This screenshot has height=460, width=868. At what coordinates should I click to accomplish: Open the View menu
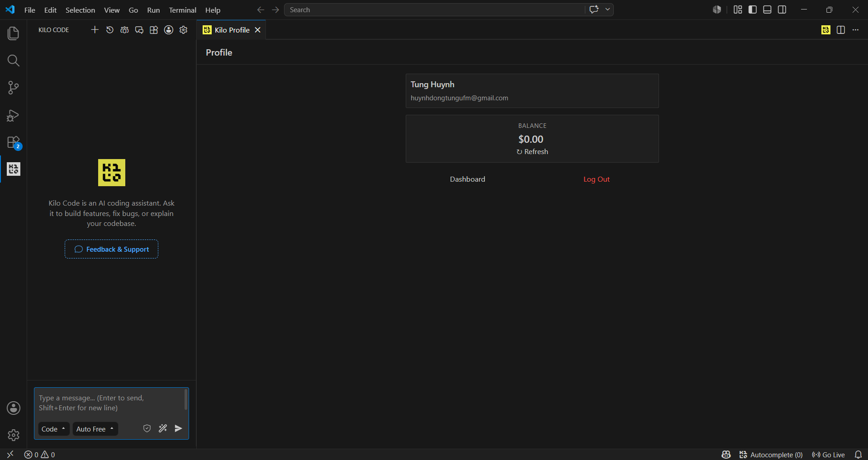tap(112, 10)
